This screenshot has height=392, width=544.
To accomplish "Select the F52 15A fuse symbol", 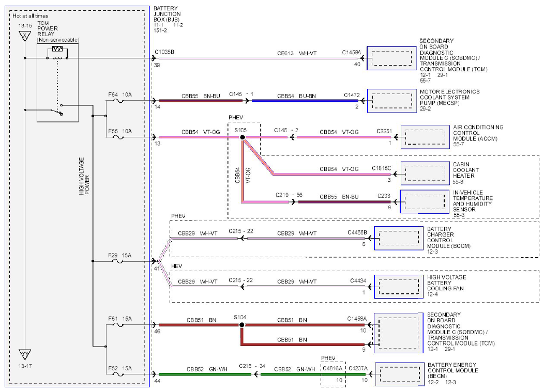I will coord(118,374).
